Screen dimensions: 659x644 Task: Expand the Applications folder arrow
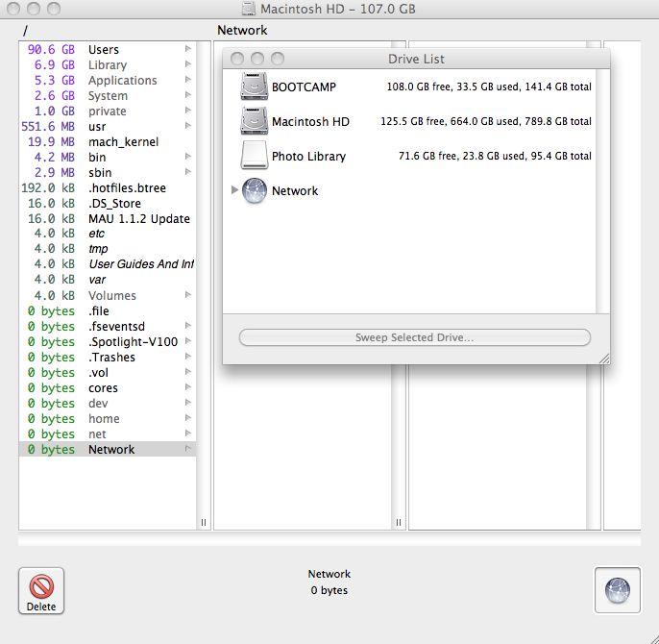pyautogui.click(x=188, y=80)
